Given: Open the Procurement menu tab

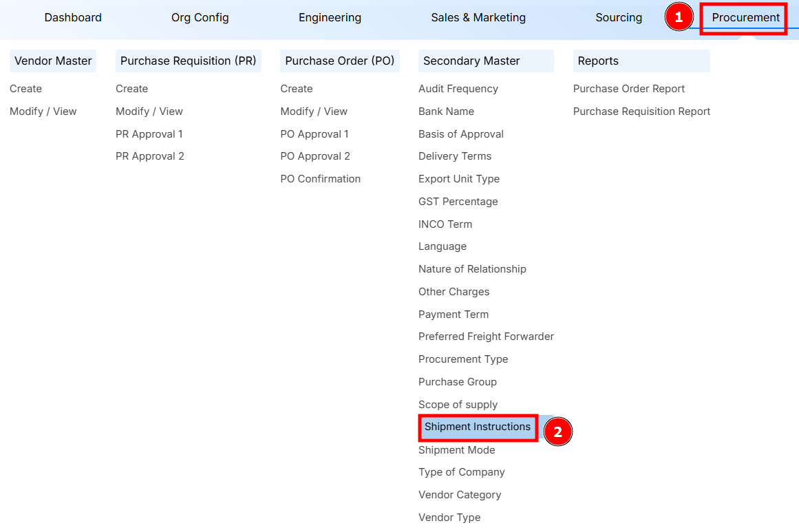Looking at the screenshot, I should click(743, 17).
